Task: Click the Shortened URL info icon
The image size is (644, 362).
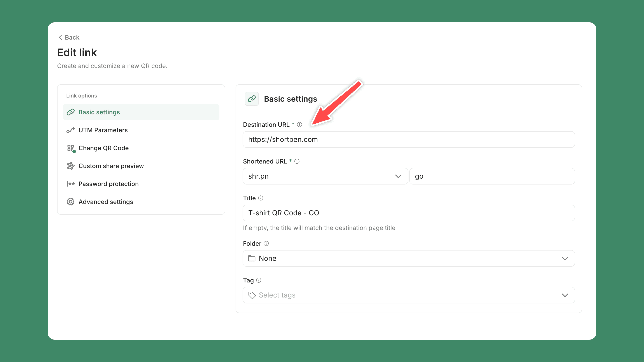Action: tap(297, 161)
